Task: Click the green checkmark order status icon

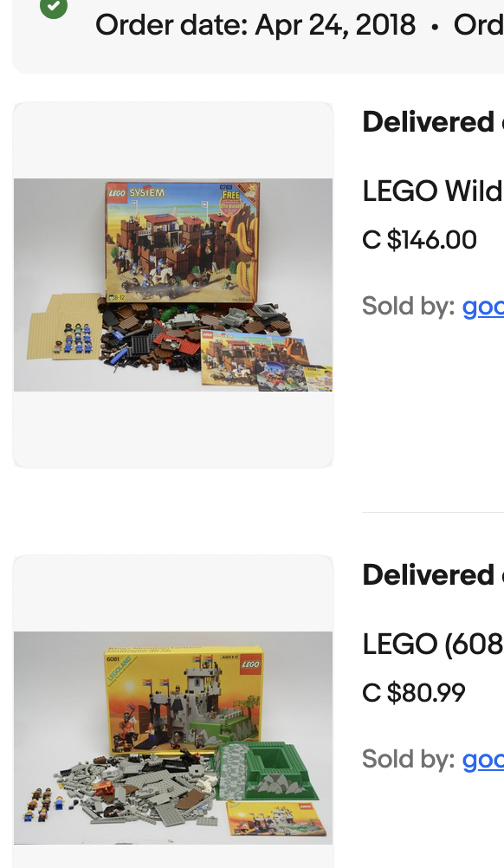Action: 54,5
